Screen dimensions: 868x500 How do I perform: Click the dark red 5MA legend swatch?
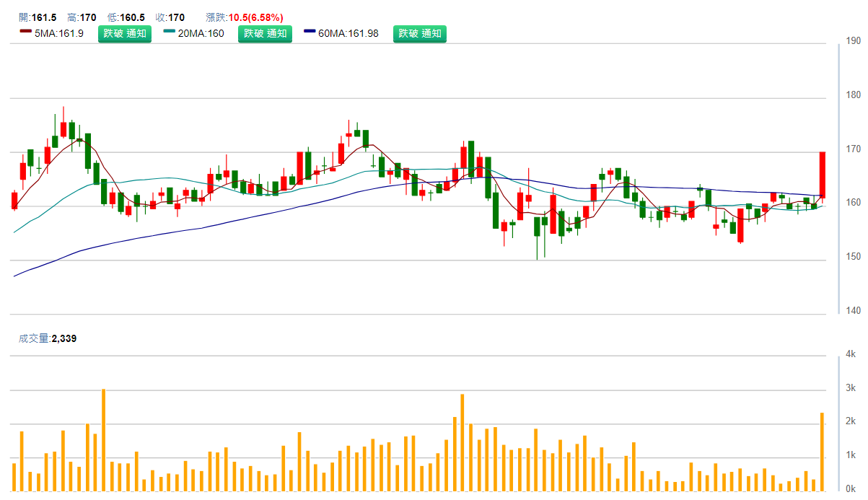pyautogui.click(x=25, y=32)
